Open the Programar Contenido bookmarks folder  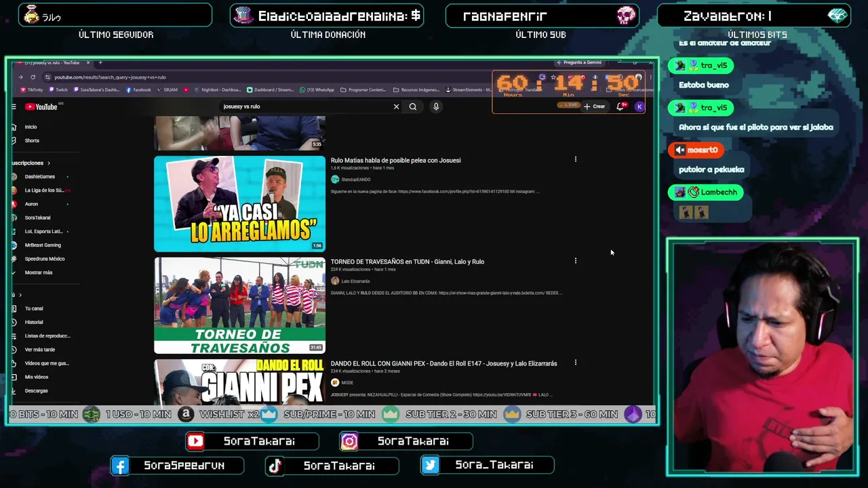[363, 89]
